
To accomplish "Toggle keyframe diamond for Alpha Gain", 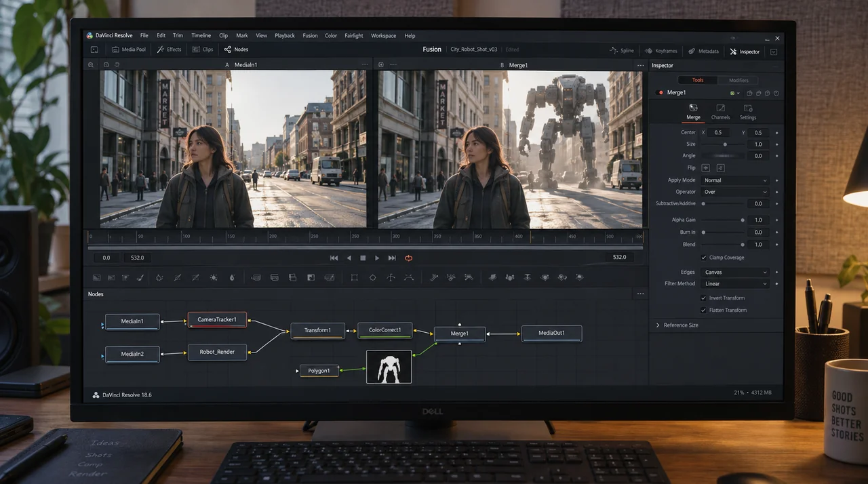I will [x=776, y=220].
